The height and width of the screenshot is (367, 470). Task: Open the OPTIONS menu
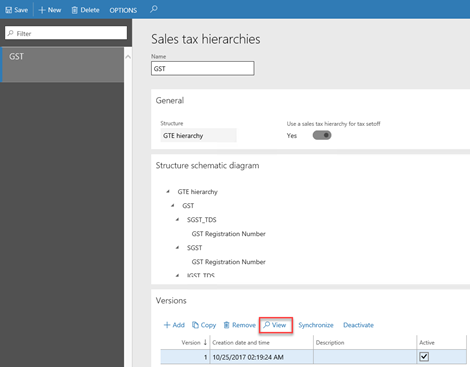click(x=123, y=10)
